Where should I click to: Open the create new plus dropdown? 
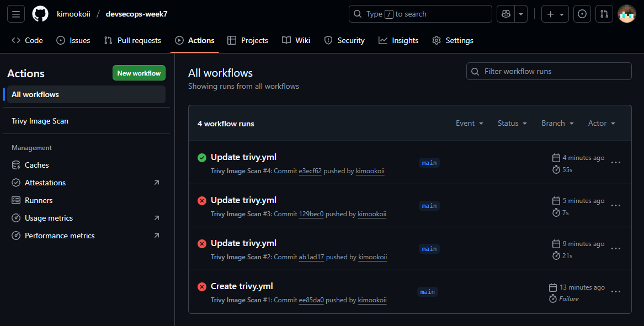[x=555, y=14]
